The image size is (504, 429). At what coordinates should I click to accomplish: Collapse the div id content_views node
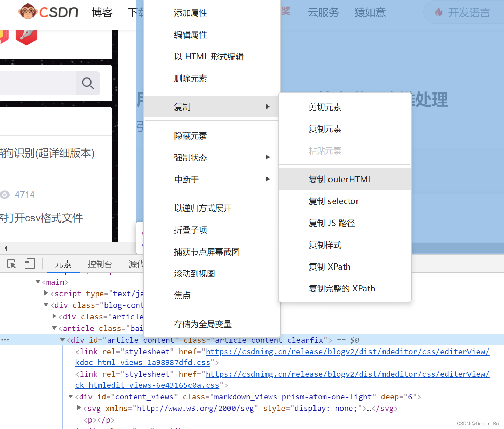click(71, 396)
